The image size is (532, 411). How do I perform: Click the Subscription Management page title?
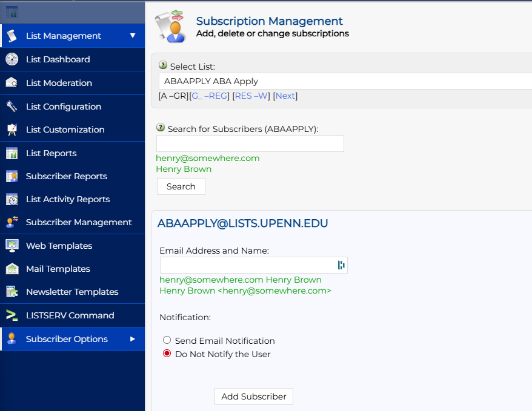[x=270, y=21]
